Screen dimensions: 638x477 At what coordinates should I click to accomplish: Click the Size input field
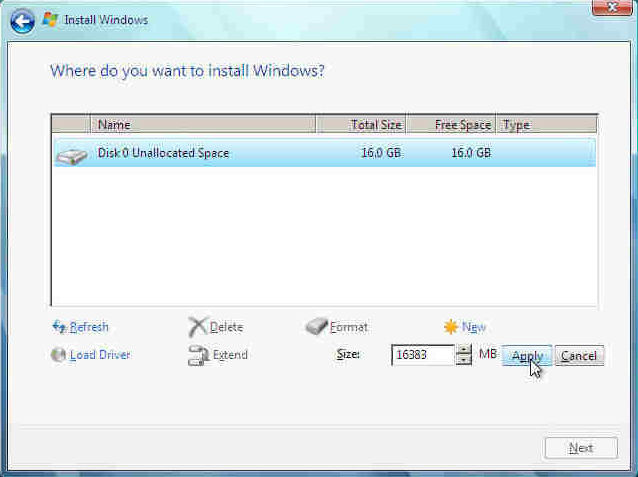[x=422, y=355]
